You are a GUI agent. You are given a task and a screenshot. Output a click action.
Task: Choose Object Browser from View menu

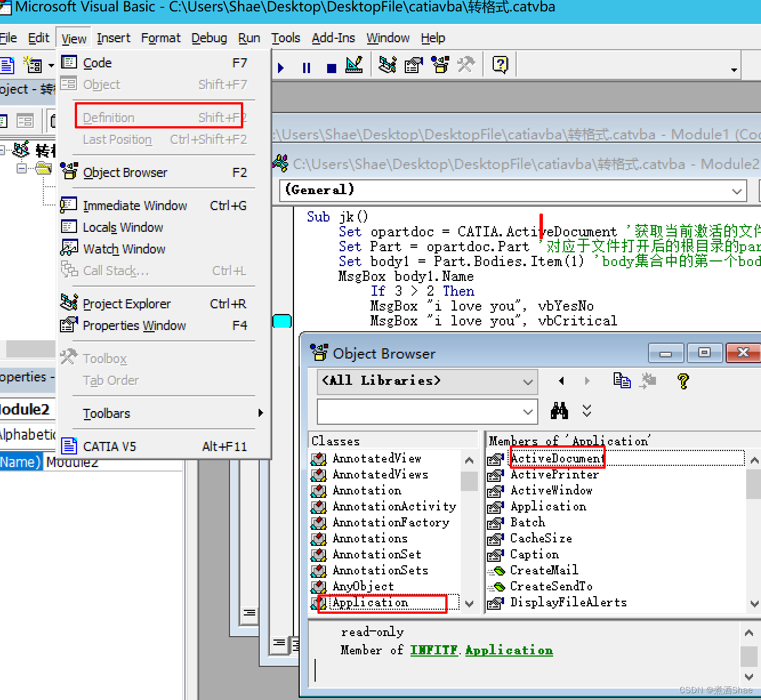[x=125, y=172]
